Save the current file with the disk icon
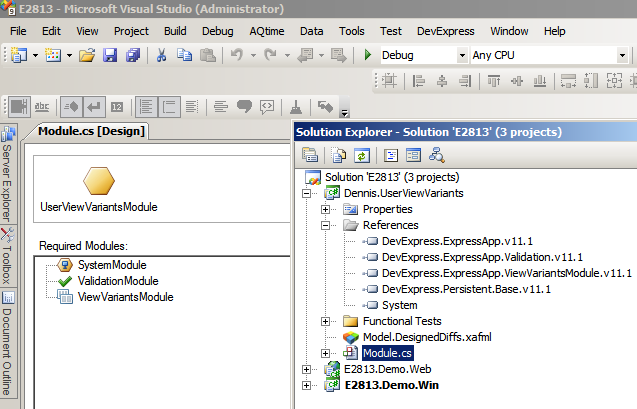 [110, 55]
